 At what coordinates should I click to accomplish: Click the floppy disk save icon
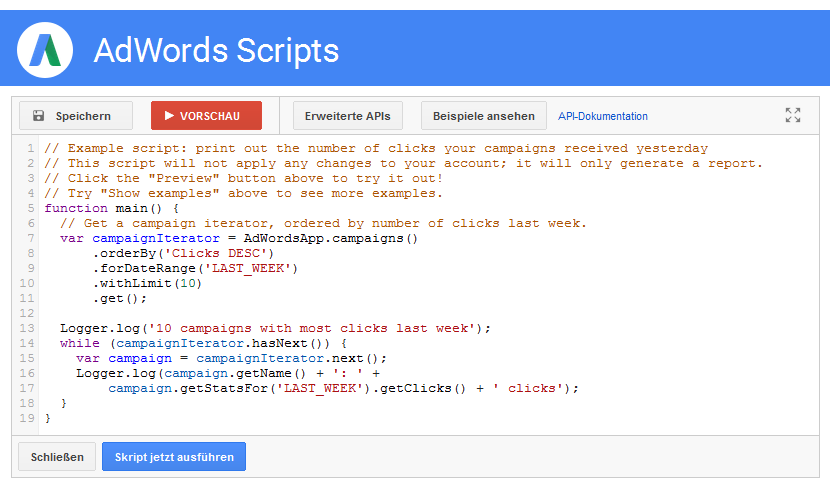point(39,116)
